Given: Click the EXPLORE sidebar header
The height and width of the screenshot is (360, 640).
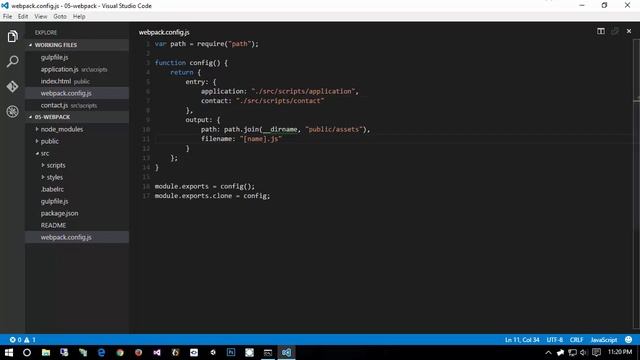Looking at the screenshot, I should pos(46,32).
